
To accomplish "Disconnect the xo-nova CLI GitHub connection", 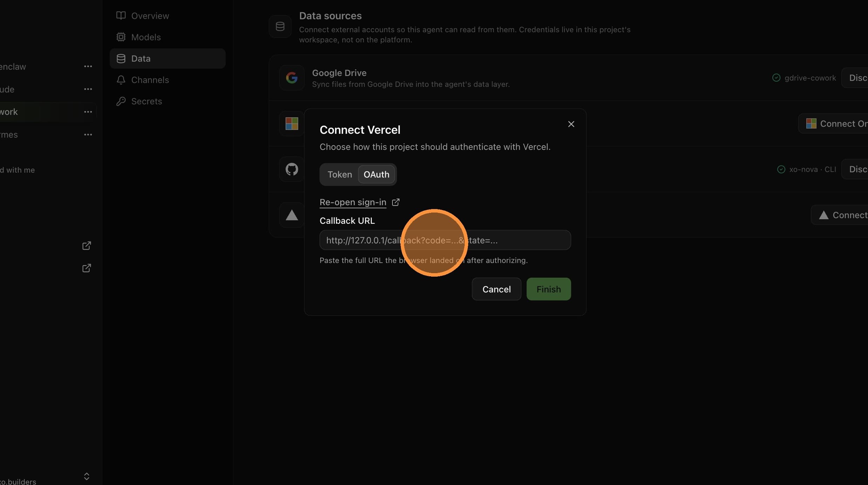I will click(x=855, y=169).
